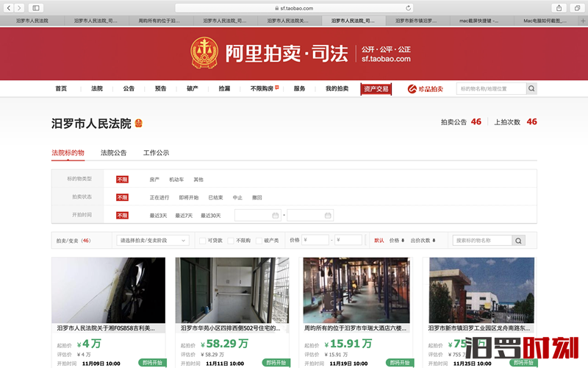Open 首页 in the navigation bar
588x368 pixels.
coord(61,88)
